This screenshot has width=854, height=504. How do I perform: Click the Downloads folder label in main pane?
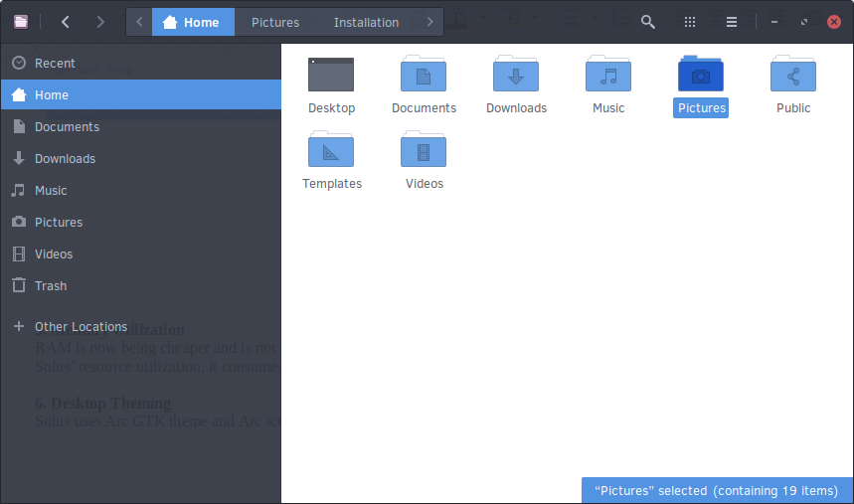pos(516,108)
